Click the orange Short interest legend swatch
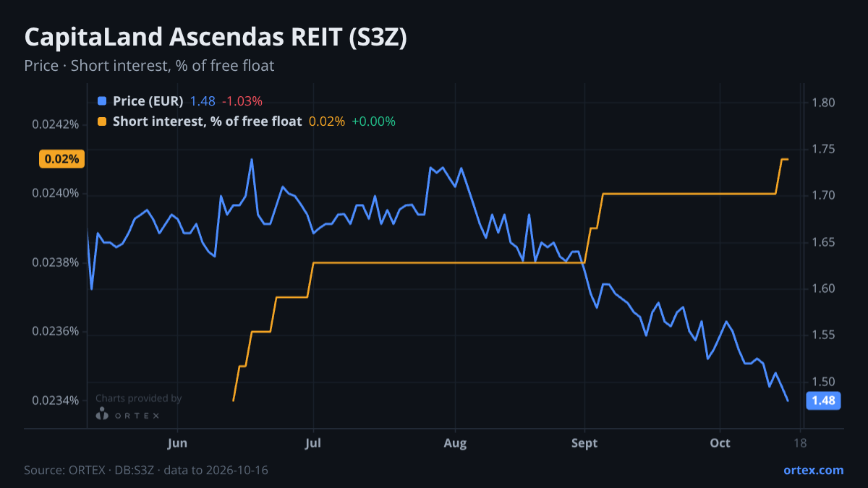 (x=102, y=121)
